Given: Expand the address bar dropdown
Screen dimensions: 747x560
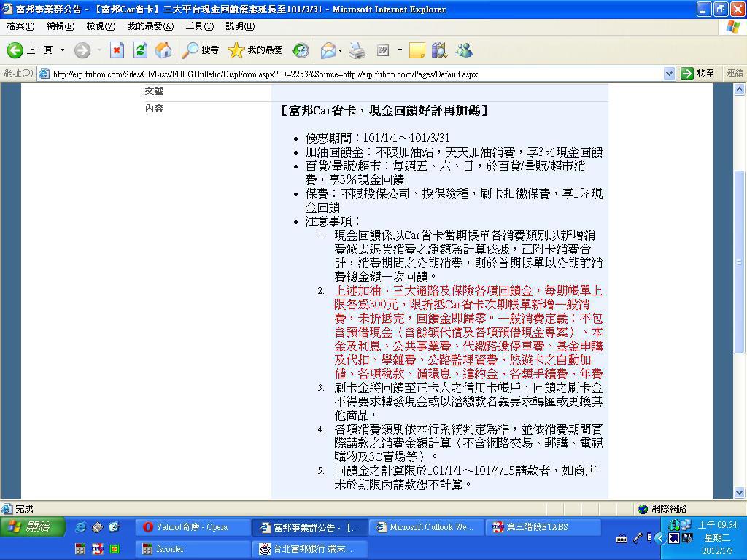Looking at the screenshot, I should pyautogui.click(x=669, y=74).
